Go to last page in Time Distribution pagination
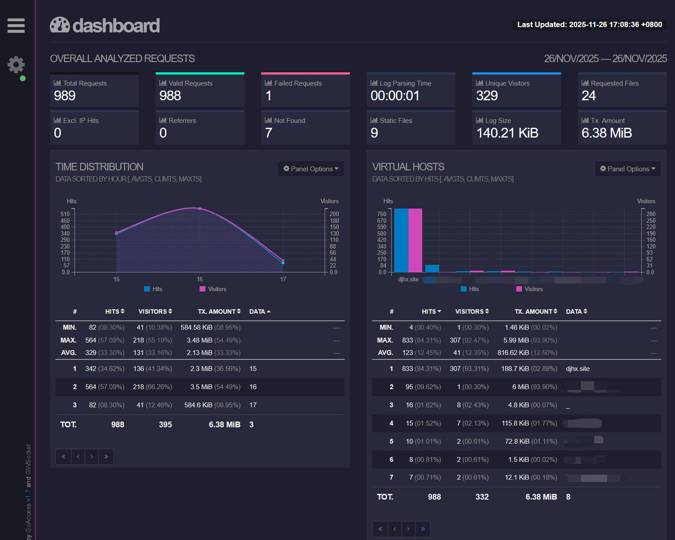This screenshot has width=675, height=540. point(106,456)
